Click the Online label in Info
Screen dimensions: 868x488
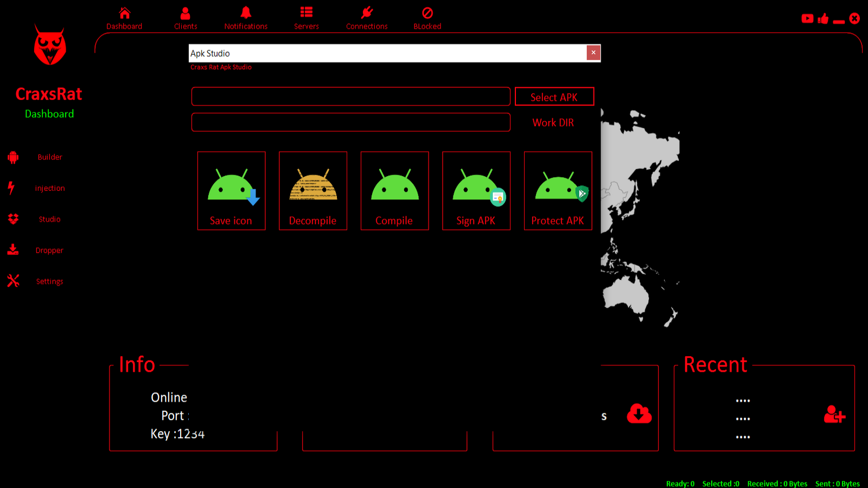click(169, 397)
